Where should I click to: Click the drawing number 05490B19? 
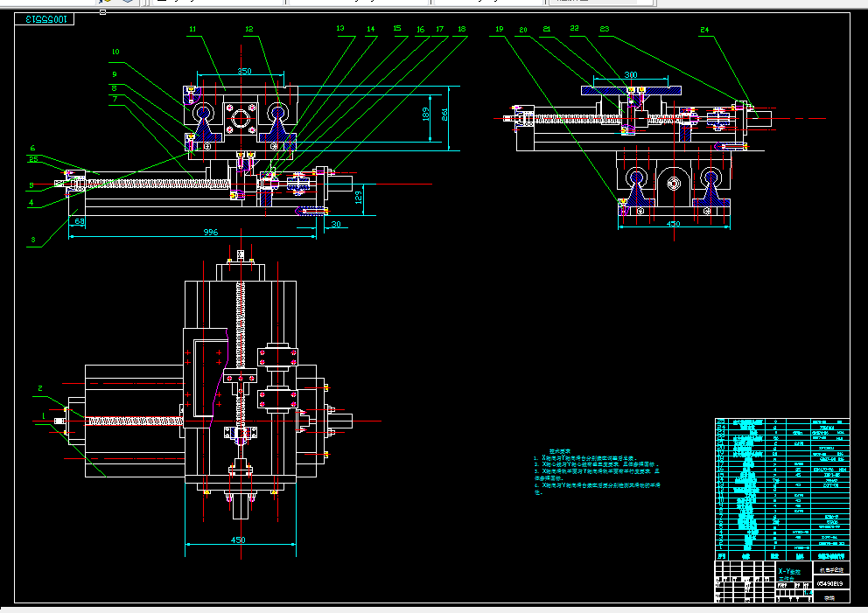829,583
